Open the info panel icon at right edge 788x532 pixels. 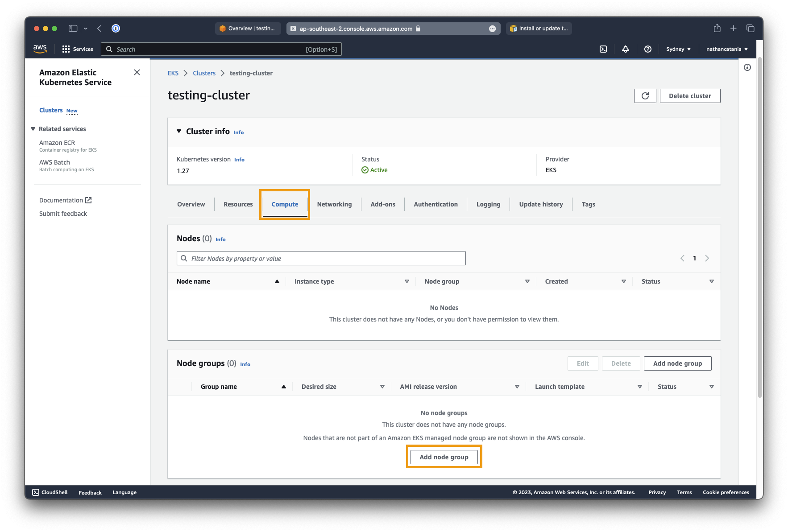747,67
